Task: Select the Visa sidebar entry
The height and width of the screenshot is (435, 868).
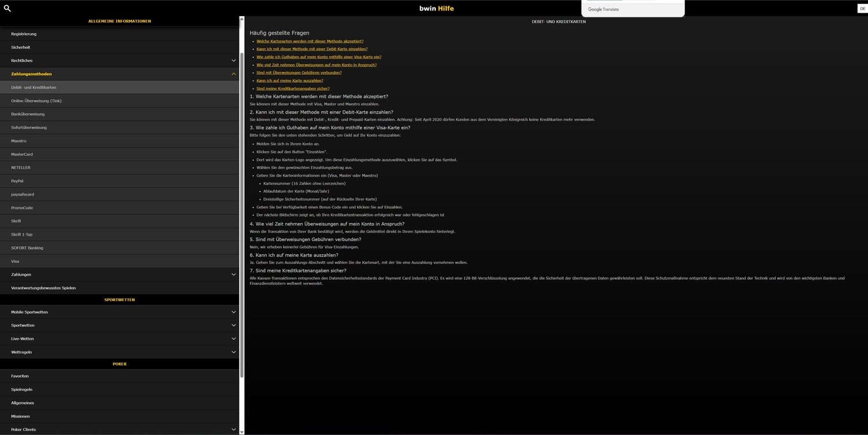Action: (119, 261)
